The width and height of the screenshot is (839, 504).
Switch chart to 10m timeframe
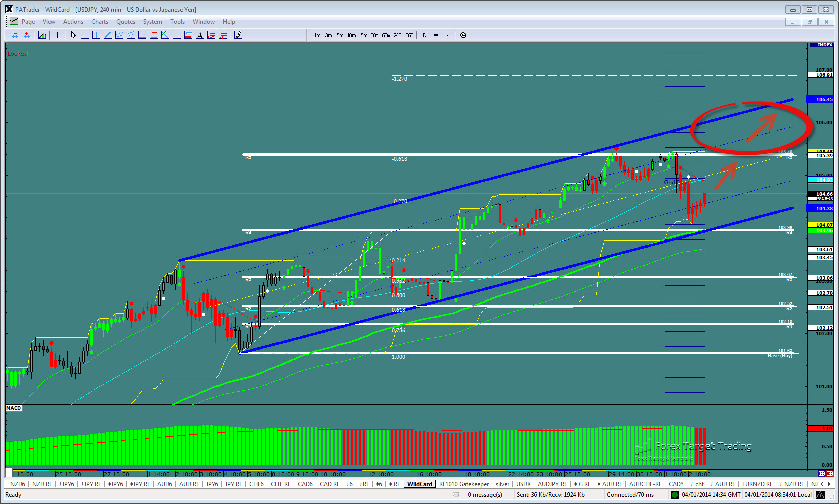coord(352,35)
